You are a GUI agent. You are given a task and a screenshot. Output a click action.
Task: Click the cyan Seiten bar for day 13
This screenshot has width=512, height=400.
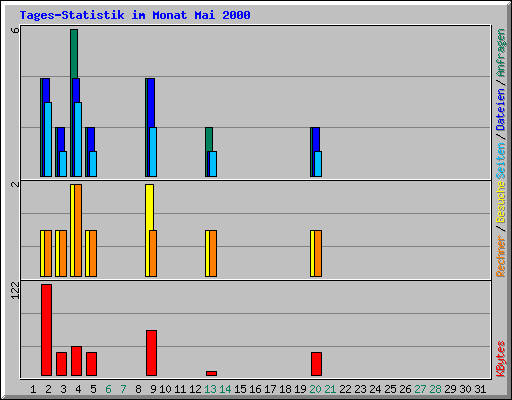pyautogui.click(x=213, y=164)
